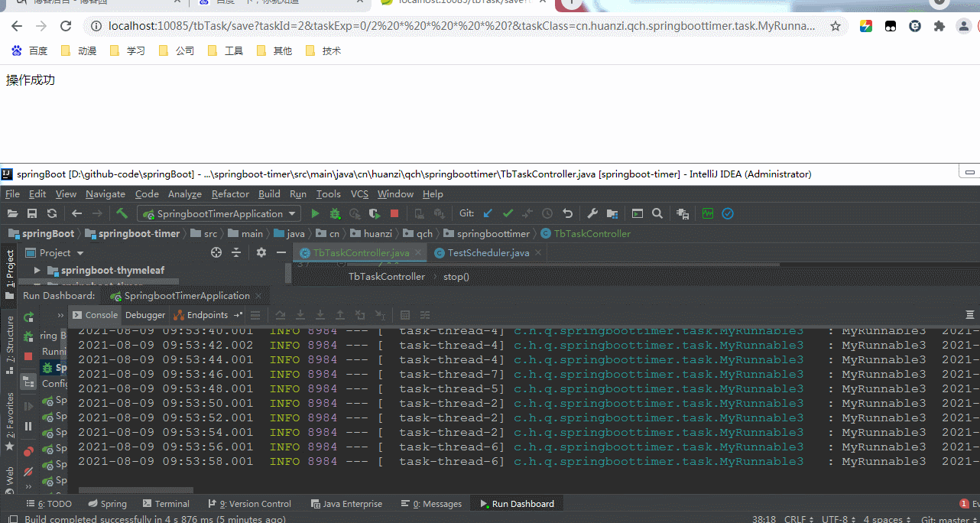Viewport: 980px width, 523px height.
Task: Switch to Debugger tab
Action: pyautogui.click(x=144, y=315)
